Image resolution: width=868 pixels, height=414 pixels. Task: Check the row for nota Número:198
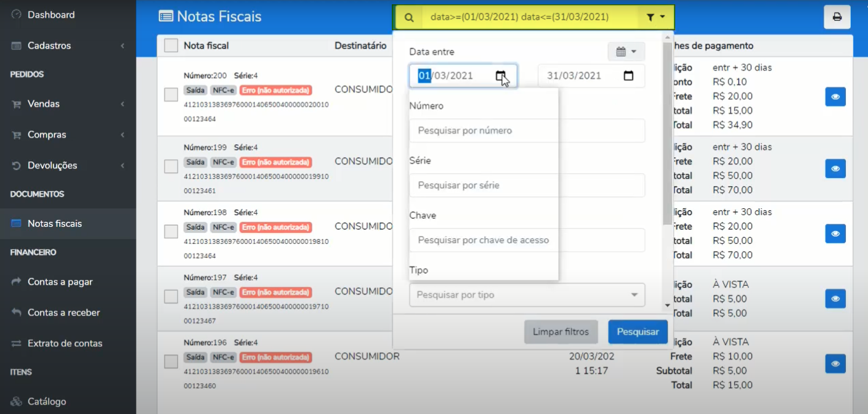coord(171,232)
